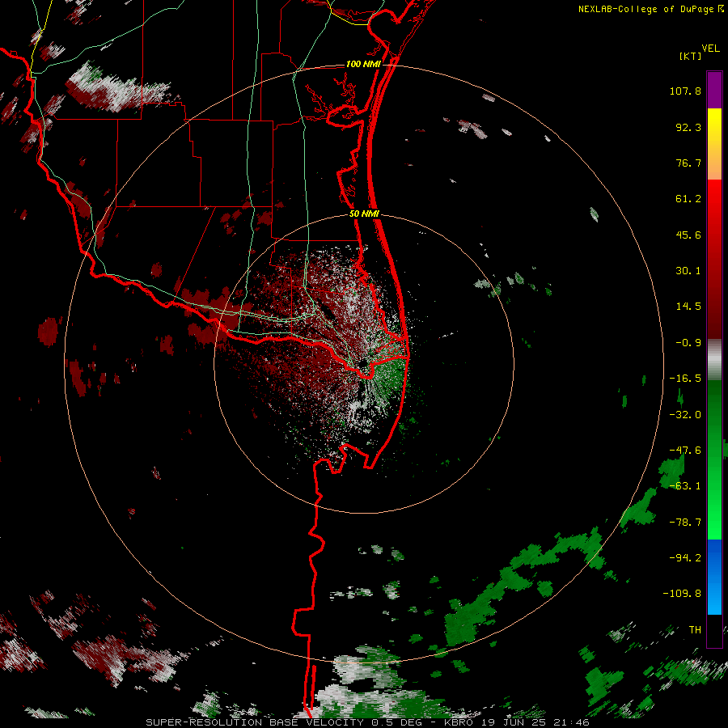728x728 pixels.
Task: Click the TH label on the legend
Action: tap(695, 630)
